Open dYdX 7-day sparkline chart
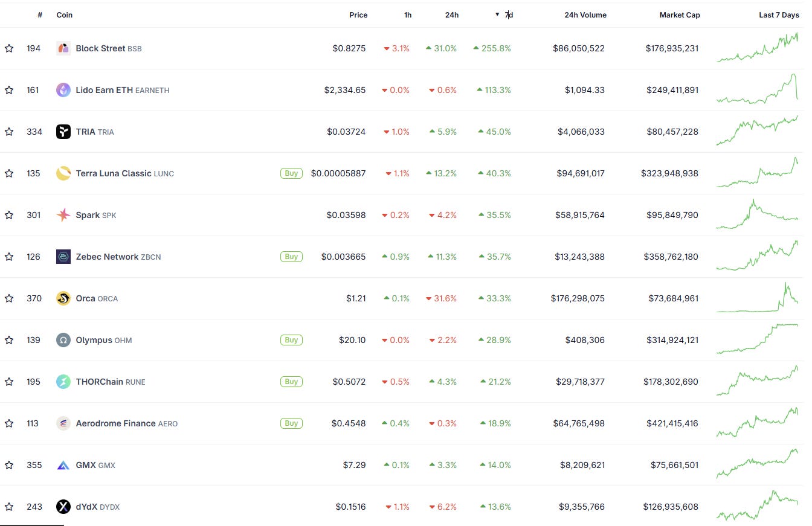Screen dimensions: 812x526 [757, 505]
